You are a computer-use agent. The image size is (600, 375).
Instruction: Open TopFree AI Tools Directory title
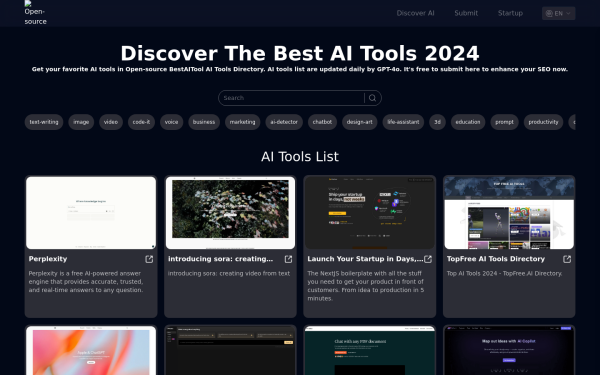(x=496, y=259)
